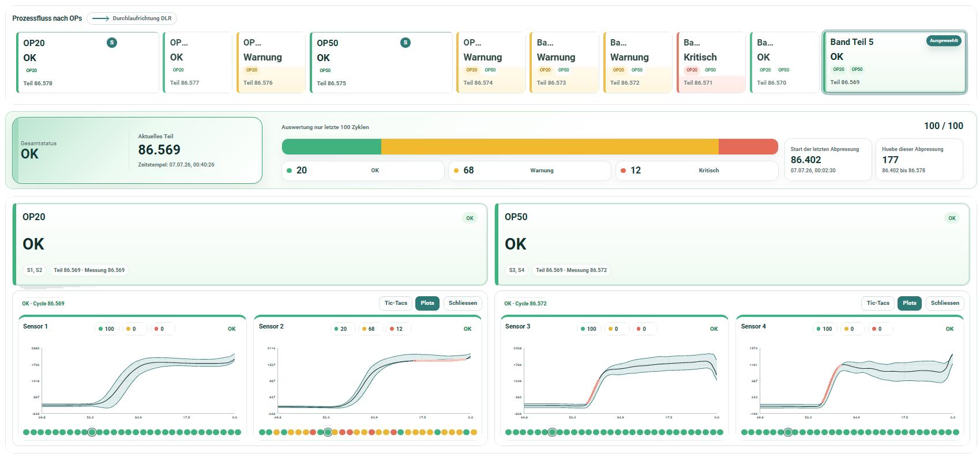Toggle Plots view in the OP50 cycle panel
The height and width of the screenshot is (457, 980).
(x=910, y=303)
